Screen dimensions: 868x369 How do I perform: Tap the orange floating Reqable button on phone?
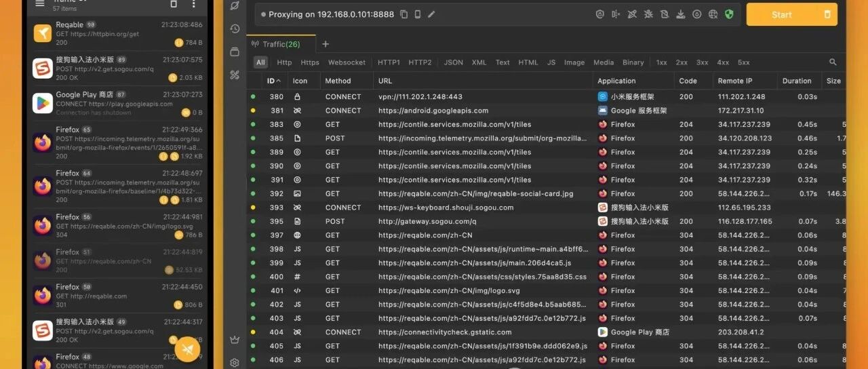pos(187,349)
